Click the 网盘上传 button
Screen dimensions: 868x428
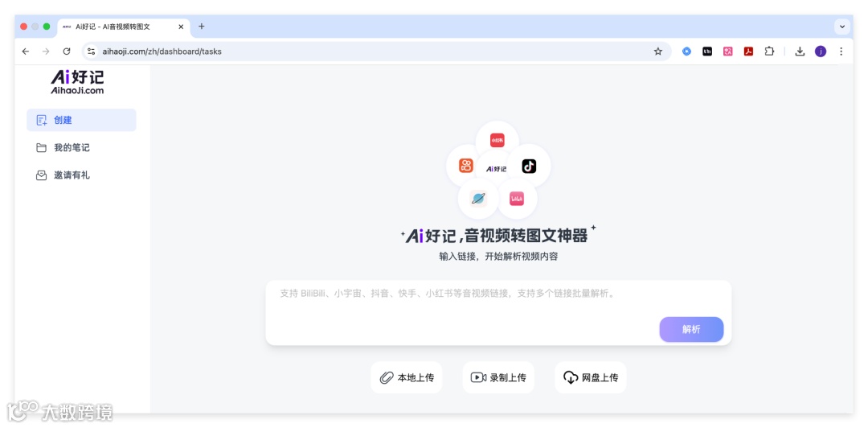[591, 377]
